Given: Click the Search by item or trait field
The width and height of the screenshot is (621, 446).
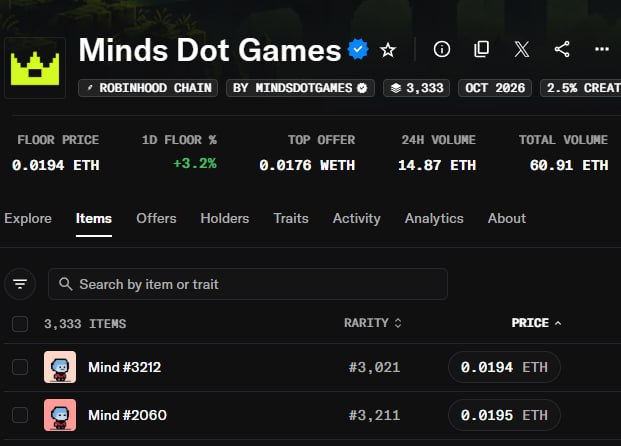Looking at the screenshot, I should [248, 284].
